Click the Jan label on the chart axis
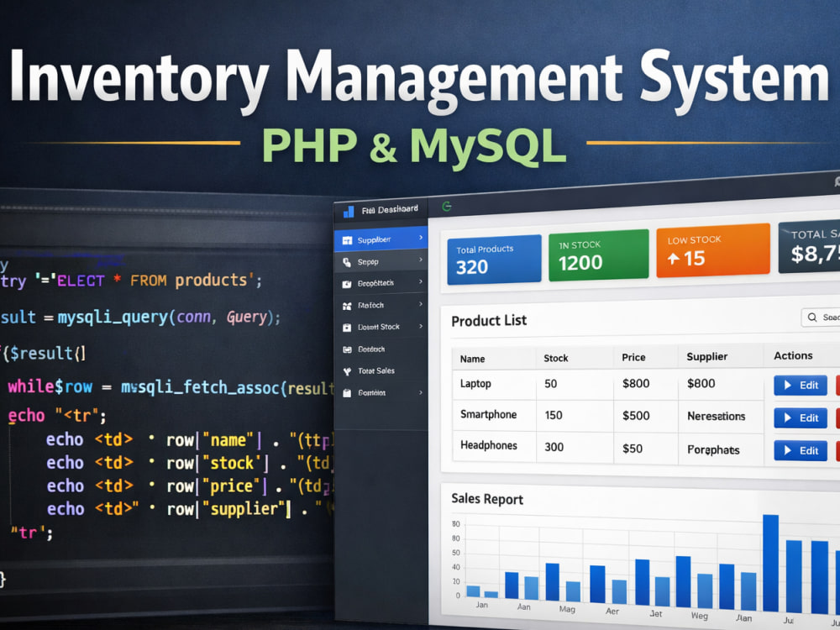 [481, 605]
